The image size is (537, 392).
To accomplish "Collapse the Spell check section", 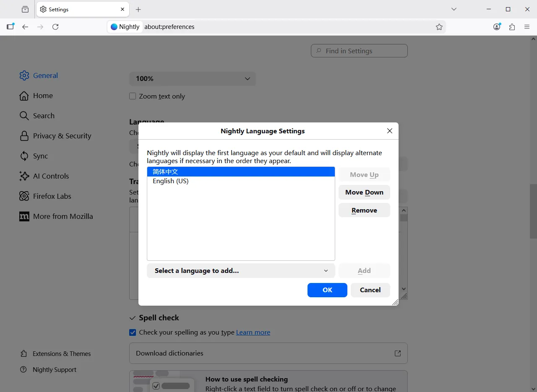I will (x=133, y=318).
